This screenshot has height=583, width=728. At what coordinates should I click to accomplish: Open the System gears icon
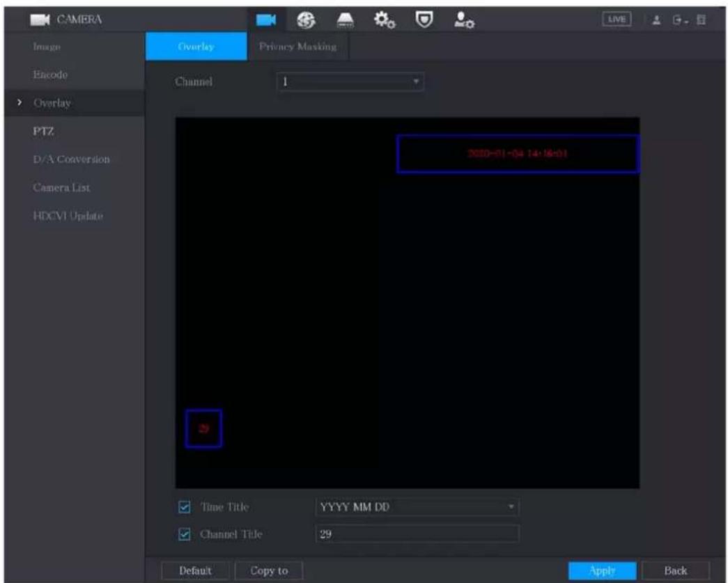coord(385,20)
